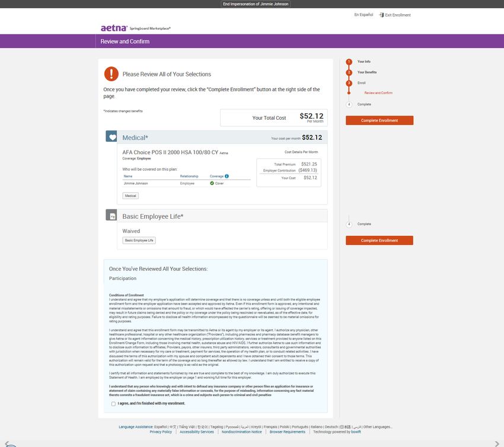Click the Employer Contribution value ($469.13)
Viewport: 504px width, 447px height.
308,170
